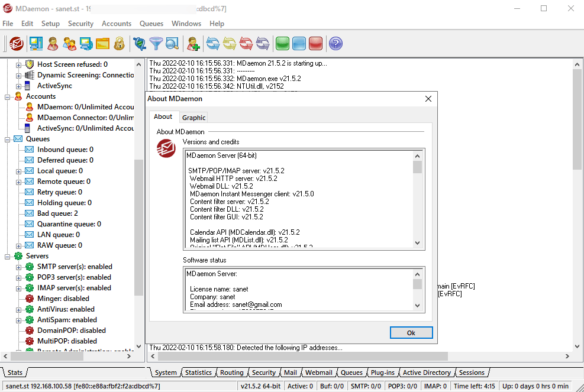Click the red gear icon beside Minger
The width and height of the screenshot is (584, 392).
tap(30, 299)
